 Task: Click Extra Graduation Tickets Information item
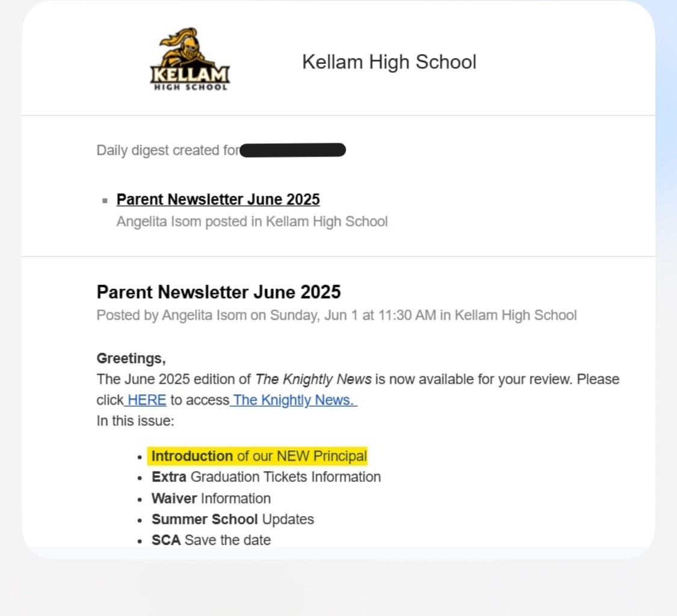266,477
